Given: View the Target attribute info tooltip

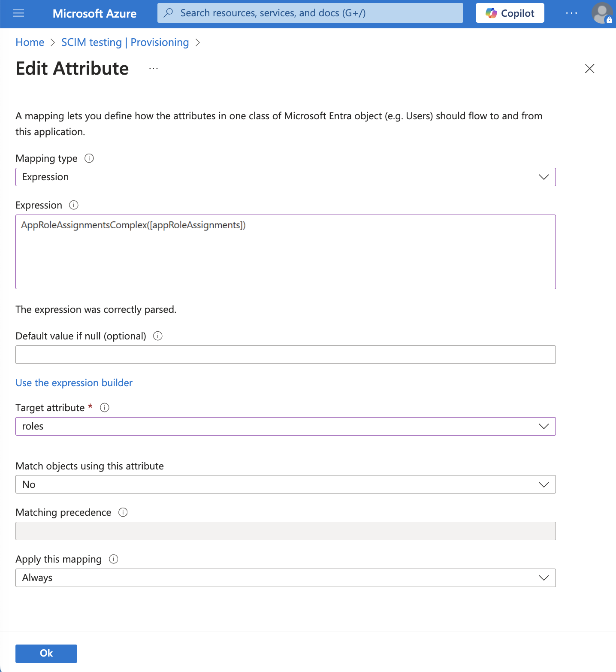Looking at the screenshot, I should 104,407.
